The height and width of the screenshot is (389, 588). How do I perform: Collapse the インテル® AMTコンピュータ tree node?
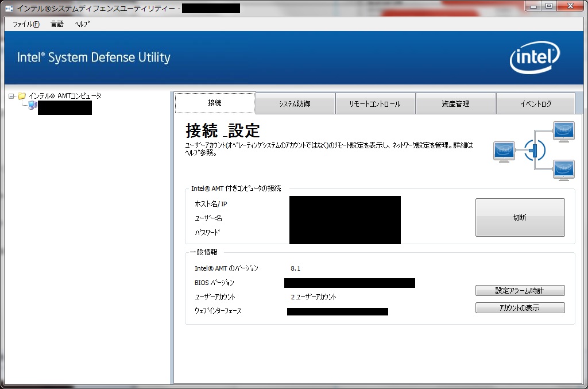pos(11,96)
